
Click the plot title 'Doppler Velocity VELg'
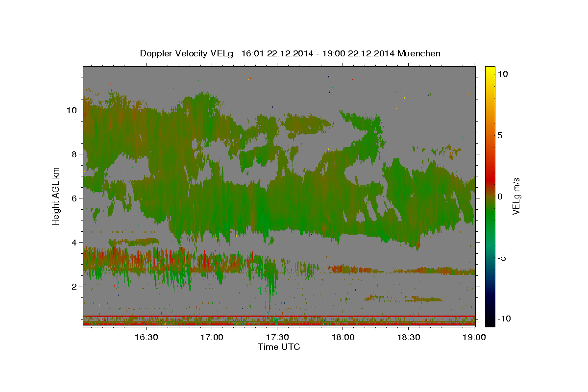[187, 53]
